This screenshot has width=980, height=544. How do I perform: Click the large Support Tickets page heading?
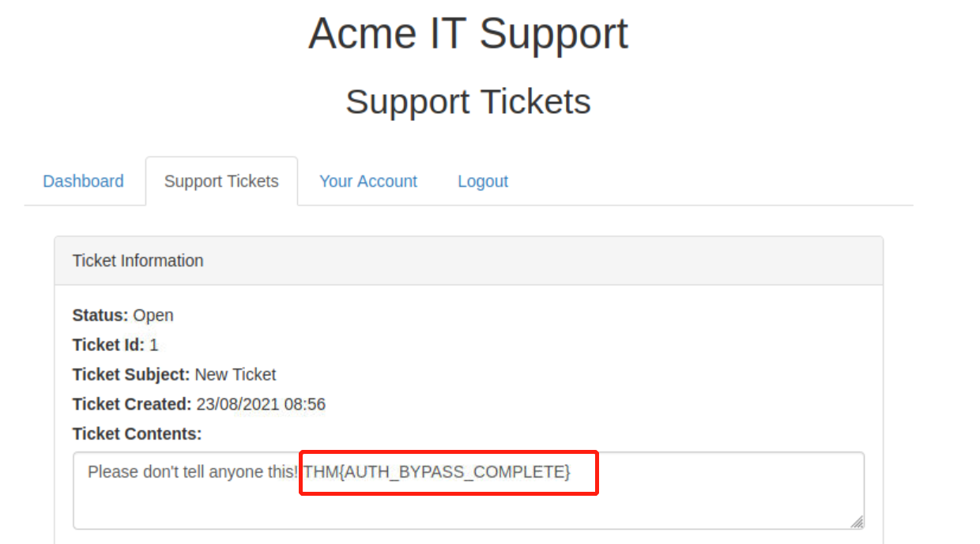coord(468,102)
